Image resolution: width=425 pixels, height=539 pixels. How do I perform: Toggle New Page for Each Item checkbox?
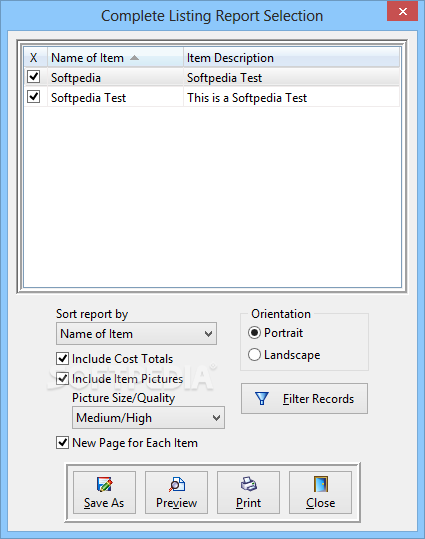[x=62, y=442]
